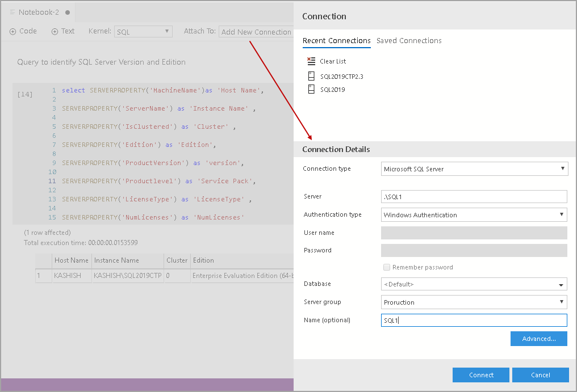Image resolution: width=577 pixels, height=392 pixels.
Task: Switch to the Saved Connections tab
Action: (x=409, y=41)
